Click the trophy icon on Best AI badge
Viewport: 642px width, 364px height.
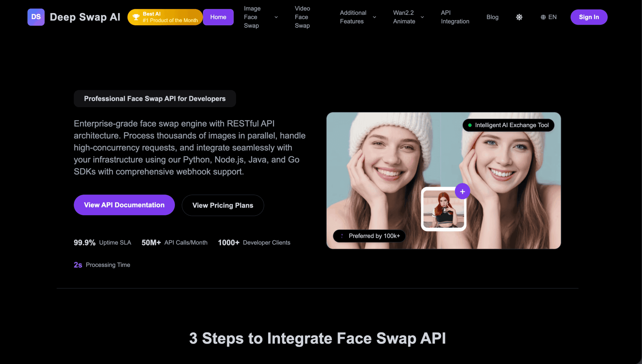[x=136, y=17]
